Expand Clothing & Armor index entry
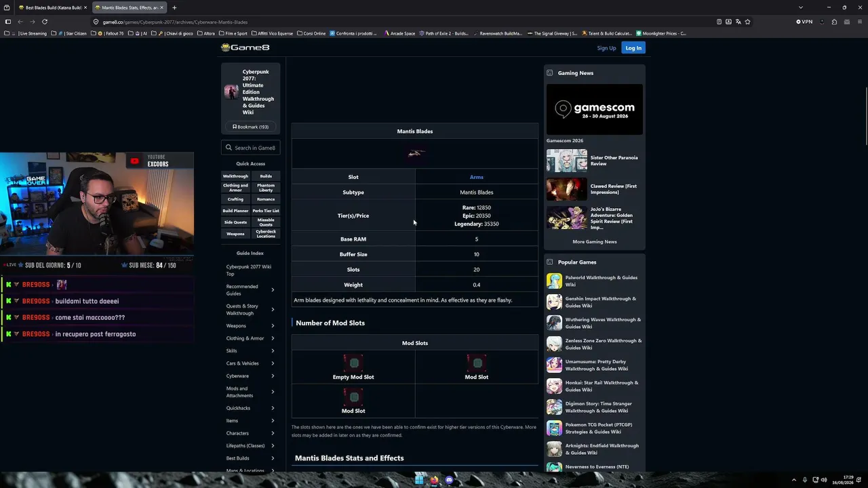 (273, 338)
